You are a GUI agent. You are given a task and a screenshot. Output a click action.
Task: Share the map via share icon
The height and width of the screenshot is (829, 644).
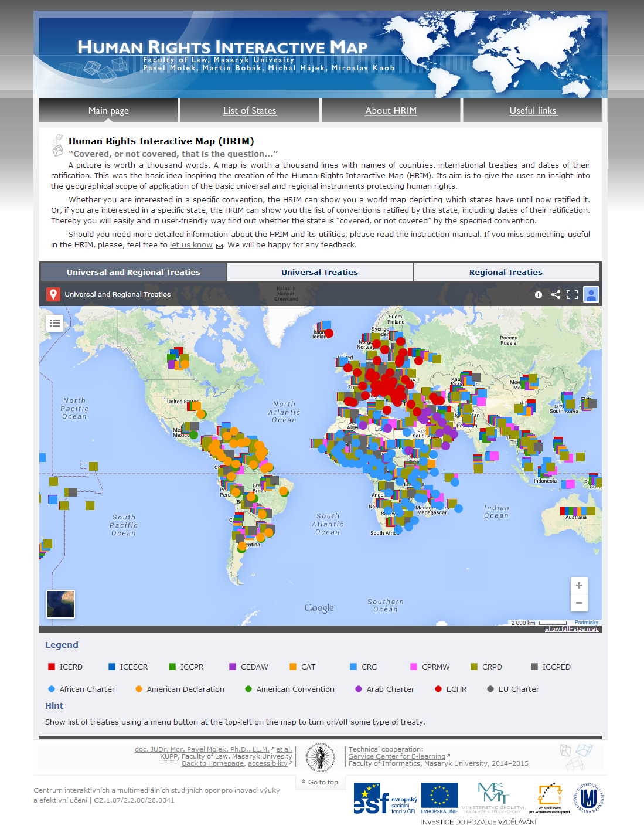[x=556, y=294]
